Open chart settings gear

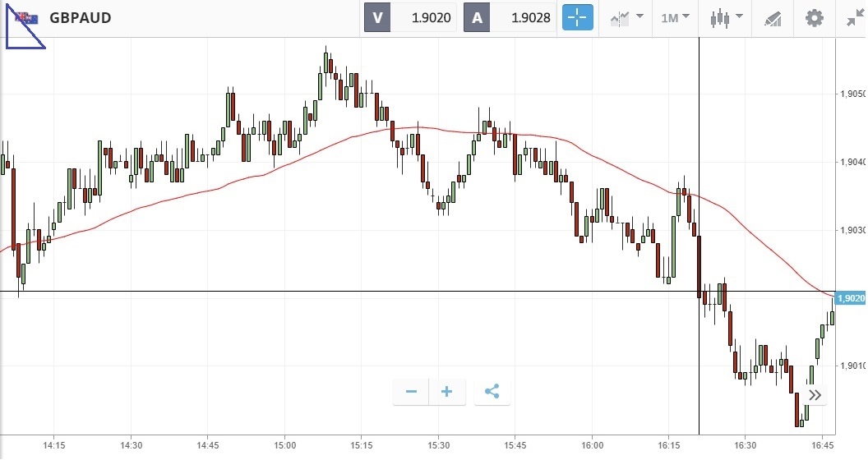point(814,17)
